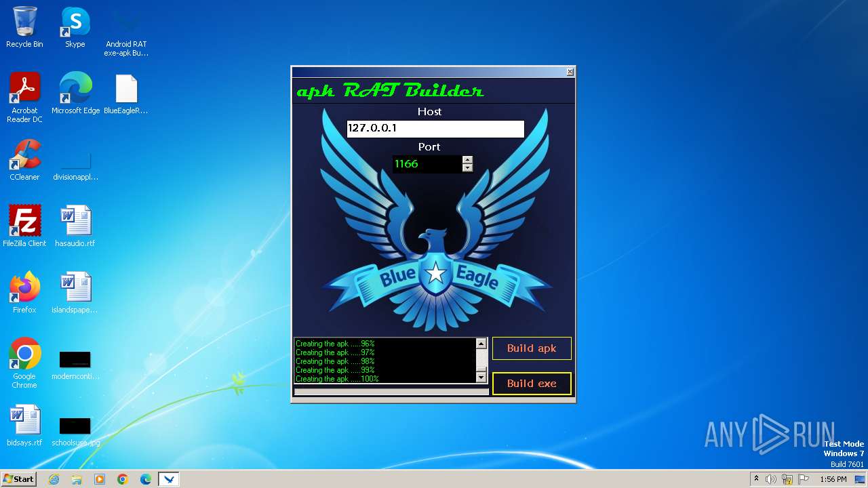Click the Build exe button

pos(532,384)
